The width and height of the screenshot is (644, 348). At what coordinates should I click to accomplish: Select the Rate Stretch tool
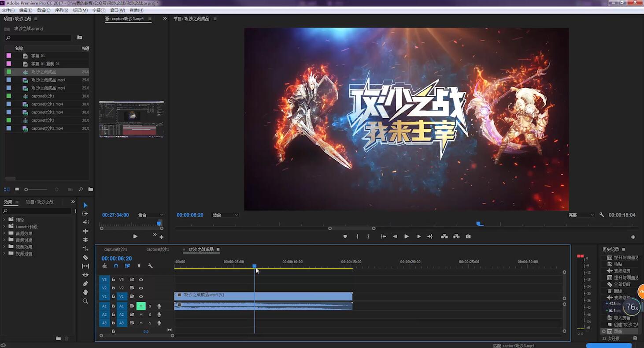[x=85, y=249]
